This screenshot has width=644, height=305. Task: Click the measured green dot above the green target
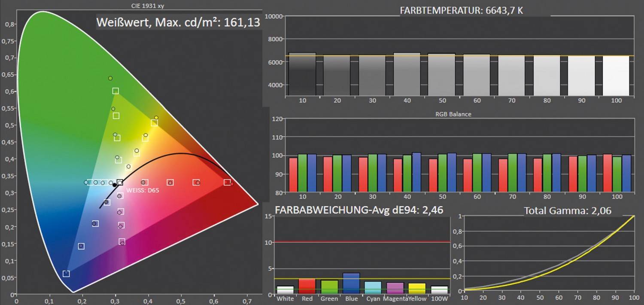[110, 78]
